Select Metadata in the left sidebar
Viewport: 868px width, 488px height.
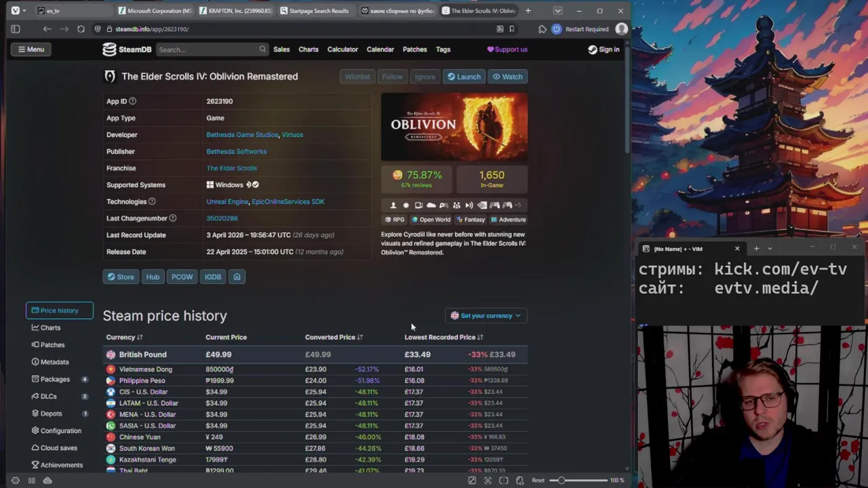50,362
